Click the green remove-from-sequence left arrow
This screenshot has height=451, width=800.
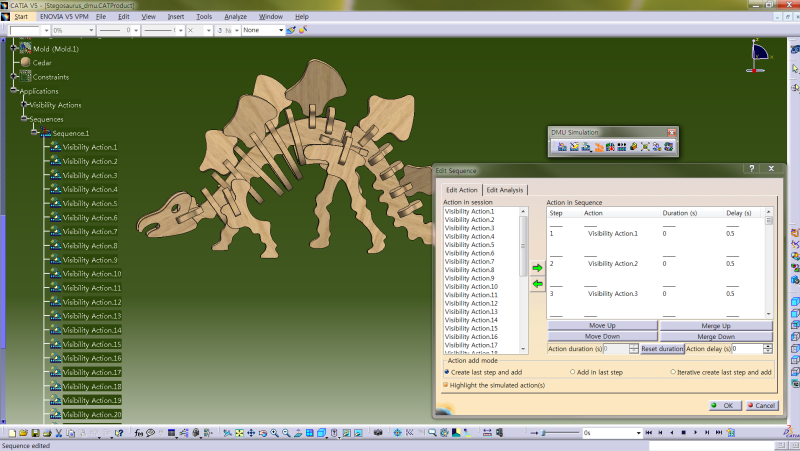coord(537,285)
